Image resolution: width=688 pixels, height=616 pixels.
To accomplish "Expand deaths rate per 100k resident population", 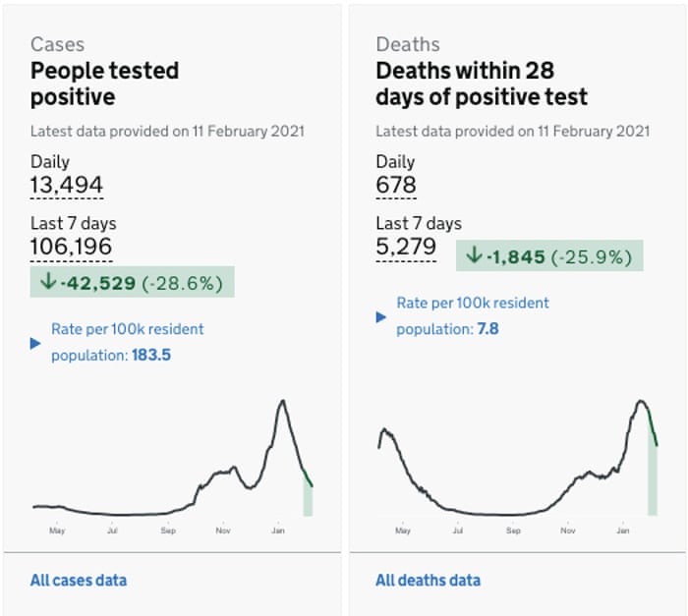I will (381, 316).
